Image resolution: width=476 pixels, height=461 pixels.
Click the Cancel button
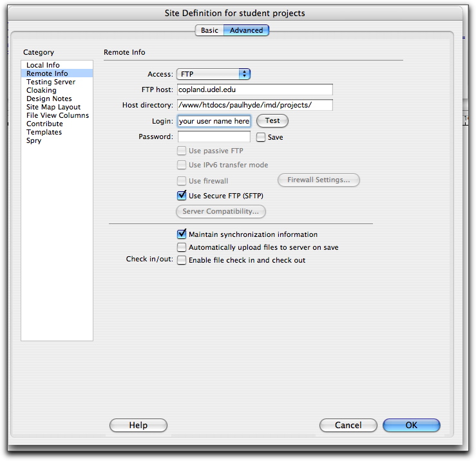pyautogui.click(x=348, y=425)
